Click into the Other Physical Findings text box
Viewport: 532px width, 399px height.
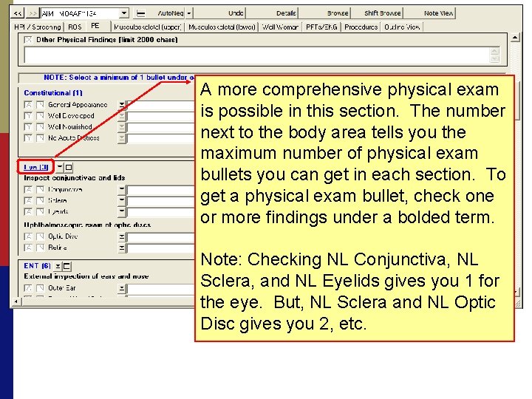[x=257, y=55]
